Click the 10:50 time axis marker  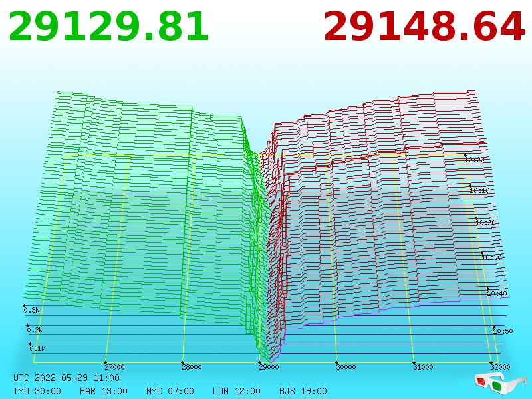503,331
